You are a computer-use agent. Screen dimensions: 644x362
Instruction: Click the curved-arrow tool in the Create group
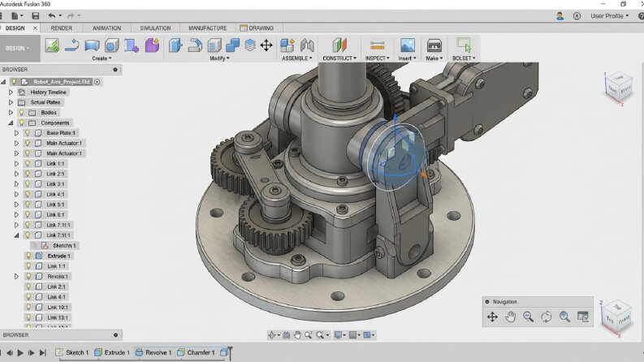point(72,45)
